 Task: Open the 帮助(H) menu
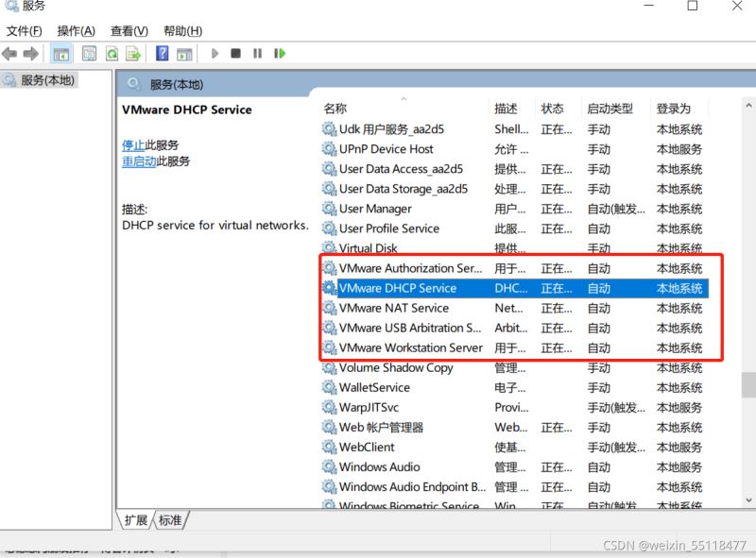tap(182, 31)
